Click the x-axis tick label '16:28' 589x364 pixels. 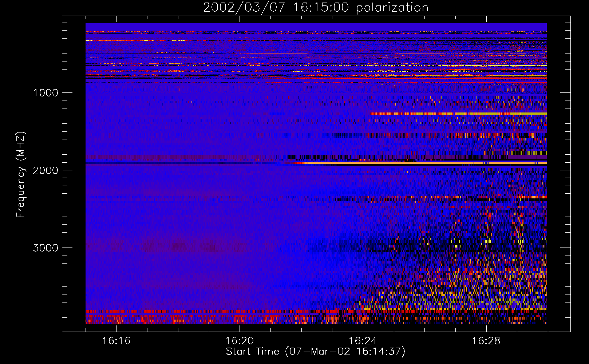[x=486, y=341]
